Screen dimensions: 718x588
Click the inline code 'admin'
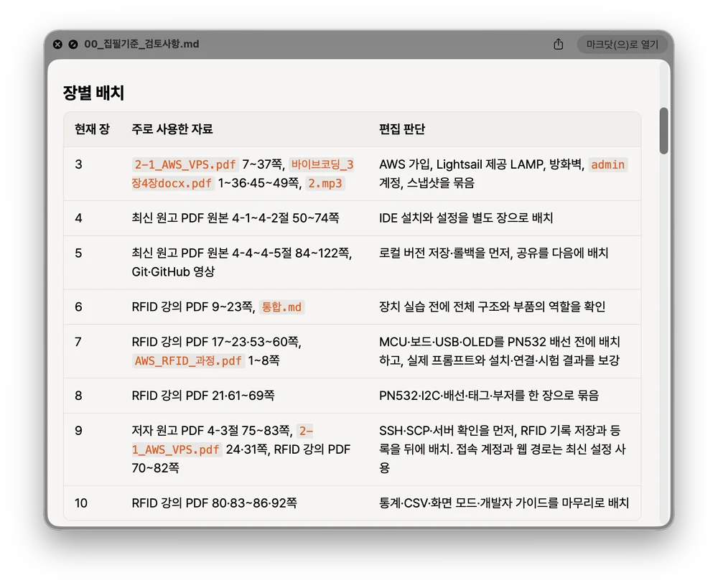click(x=607, y=164)
